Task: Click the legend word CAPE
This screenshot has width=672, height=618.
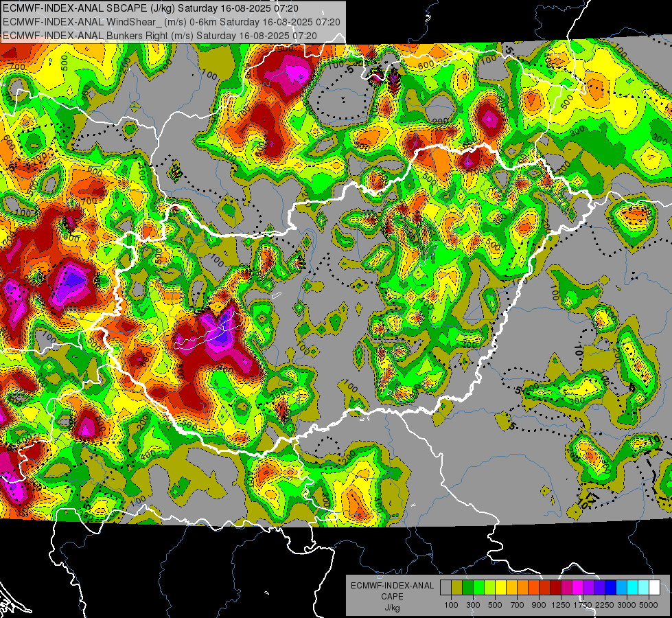Action: [392, 597]
